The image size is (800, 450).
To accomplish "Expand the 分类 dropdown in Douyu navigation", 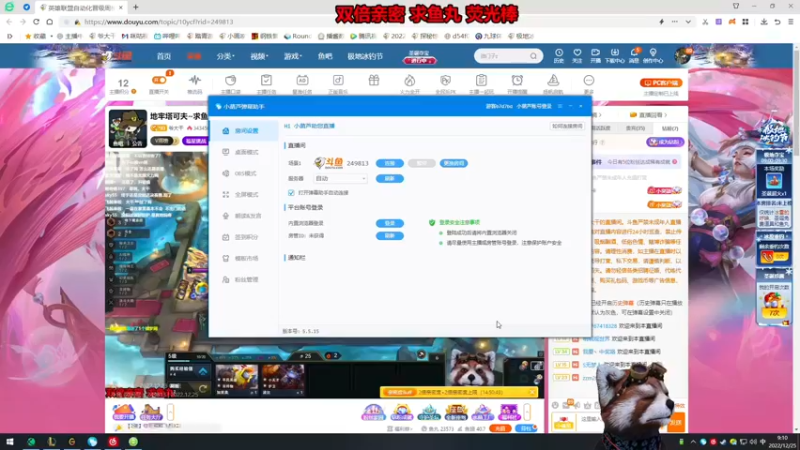I will (x=226, y=56).
